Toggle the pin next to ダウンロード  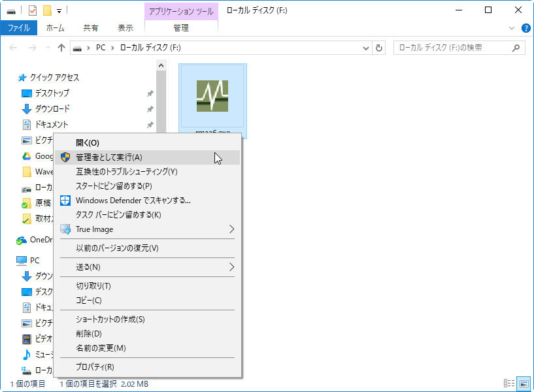[150, 108]
